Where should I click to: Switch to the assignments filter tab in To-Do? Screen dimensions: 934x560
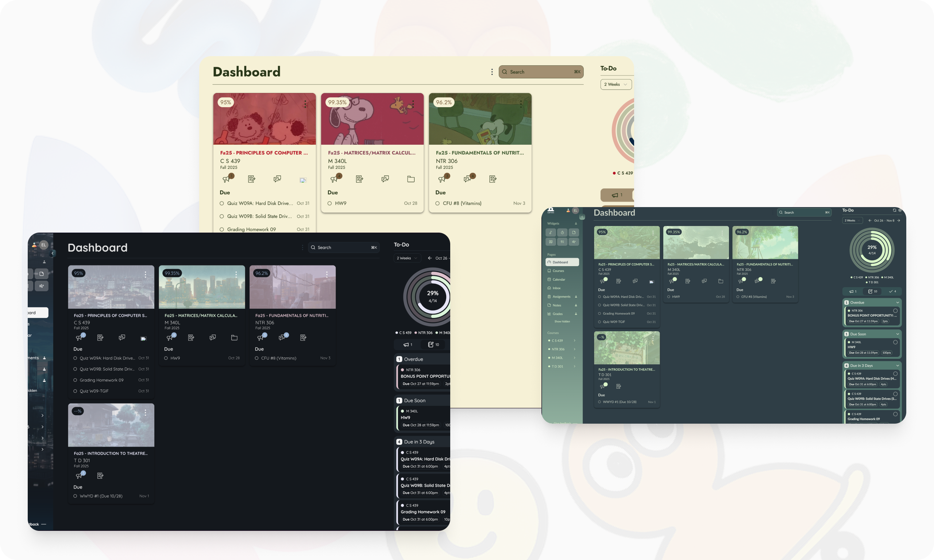pyautogui.click(x=872, y=291)
